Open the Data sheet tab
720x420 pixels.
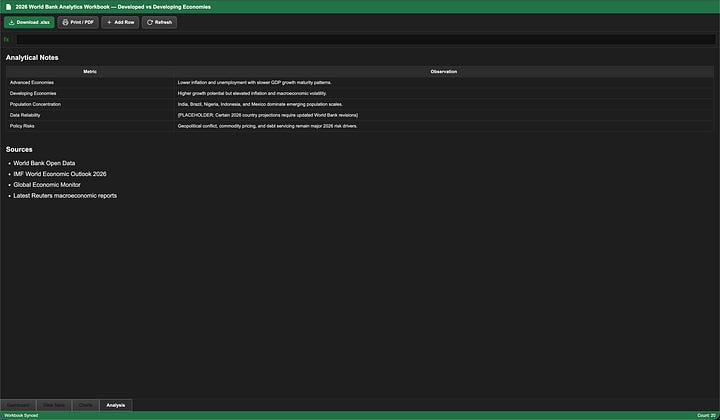pyautogui.click(x=54, y=405)
